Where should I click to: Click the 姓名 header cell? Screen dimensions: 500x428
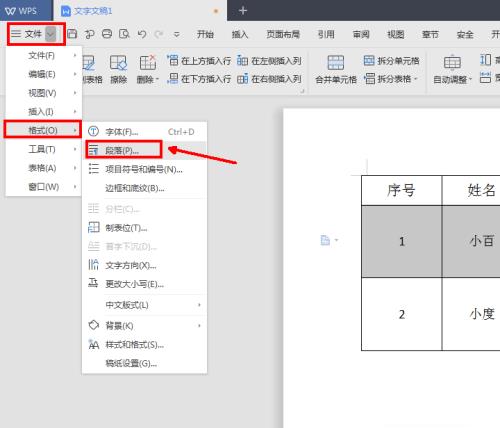tap(471, 190)
